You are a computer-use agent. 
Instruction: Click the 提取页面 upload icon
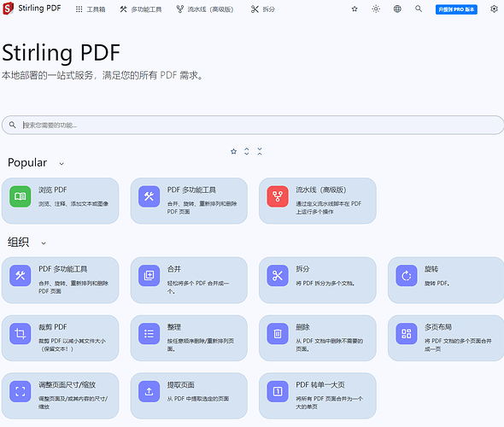click(x=149, y=391)
